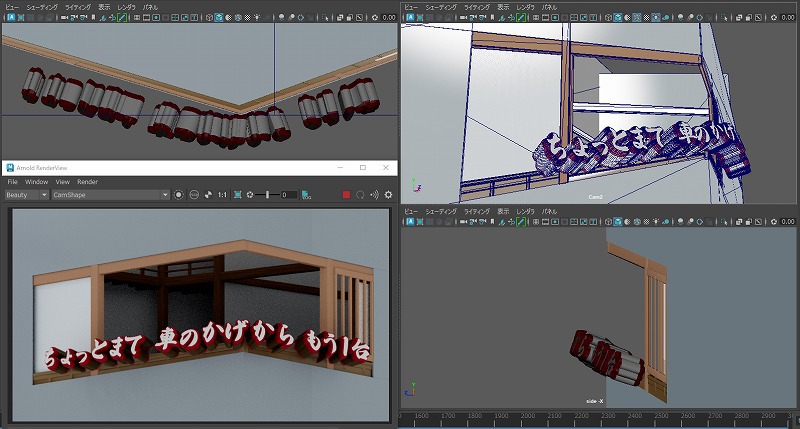
Task: Stop the Arnold render with the red button
Action: click(346, 195)
